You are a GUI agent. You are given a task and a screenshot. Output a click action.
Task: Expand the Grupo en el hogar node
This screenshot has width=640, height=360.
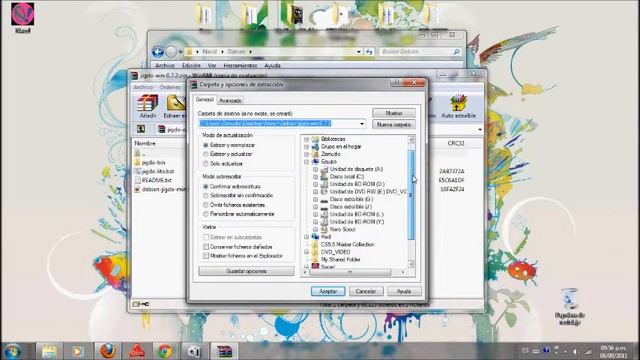[307, 147]
